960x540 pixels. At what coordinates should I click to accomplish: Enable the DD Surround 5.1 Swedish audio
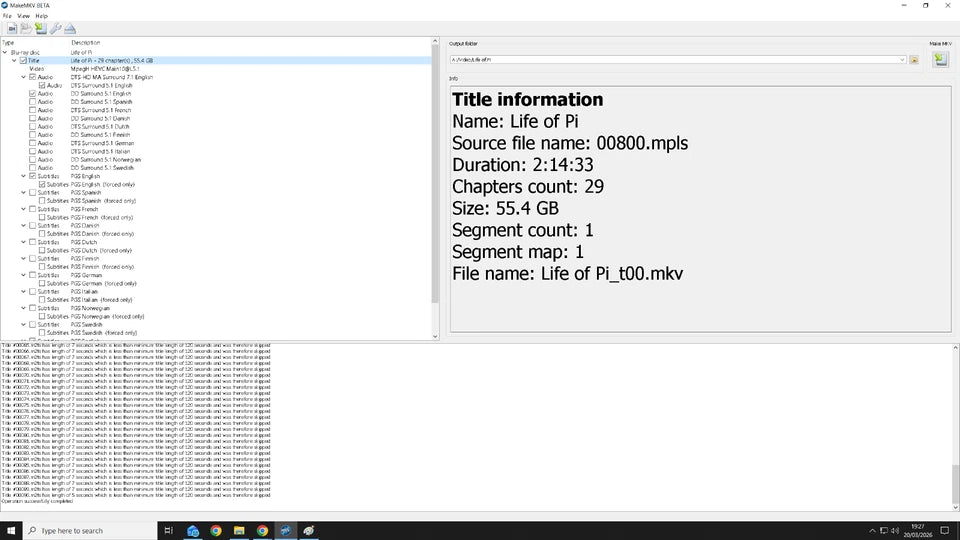pyautogui.click(x=32, y=168)
